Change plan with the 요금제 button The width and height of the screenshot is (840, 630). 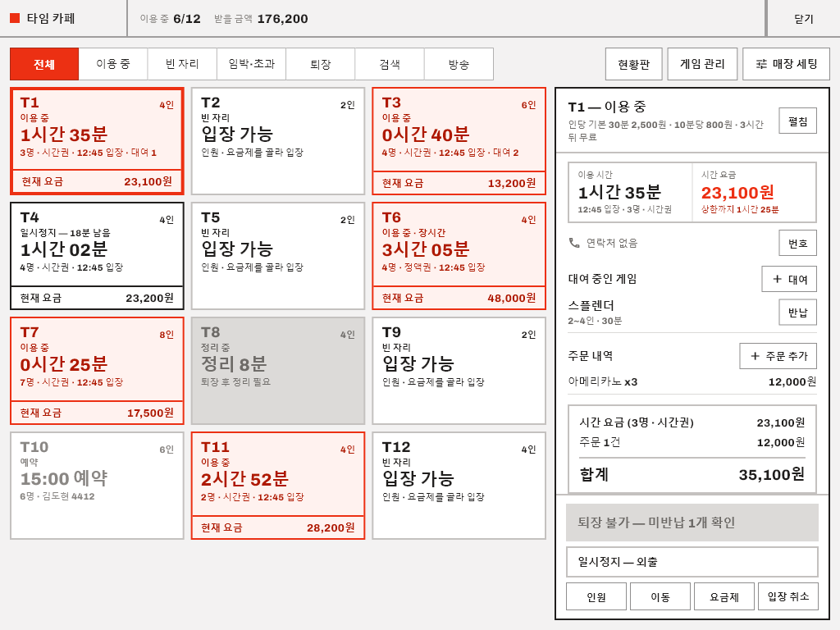point(724,597)
